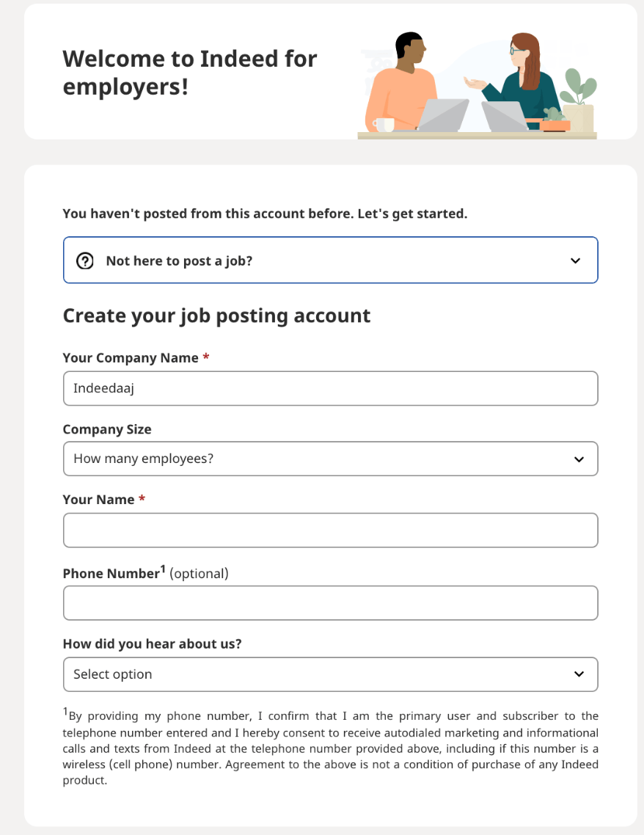Click the phone consent footnote paragraph

331,747
